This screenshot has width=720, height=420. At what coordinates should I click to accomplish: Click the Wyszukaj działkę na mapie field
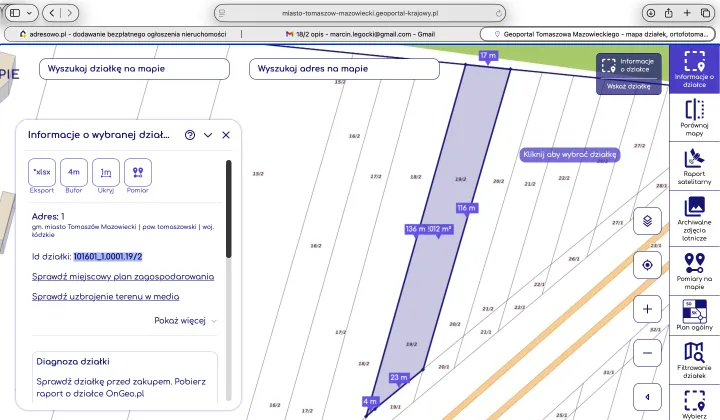(134, 69)
